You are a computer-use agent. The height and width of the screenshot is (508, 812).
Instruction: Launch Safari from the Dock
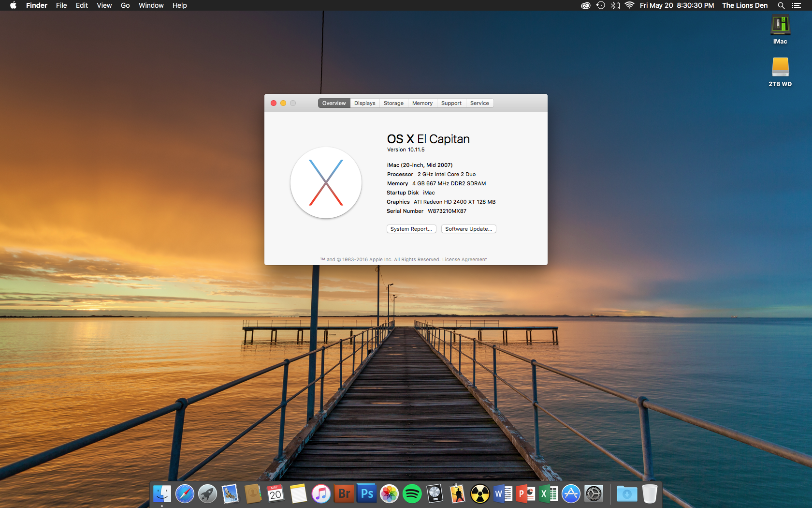[x=185, y=493]
